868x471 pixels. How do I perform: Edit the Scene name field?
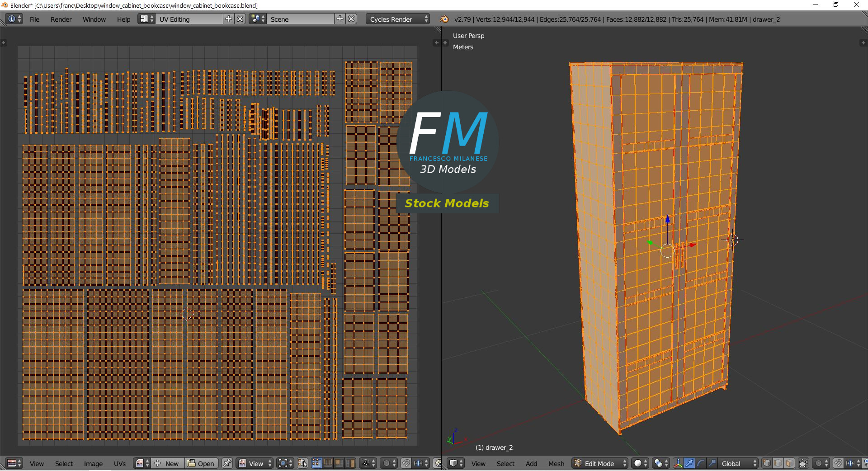coord(301,19)
